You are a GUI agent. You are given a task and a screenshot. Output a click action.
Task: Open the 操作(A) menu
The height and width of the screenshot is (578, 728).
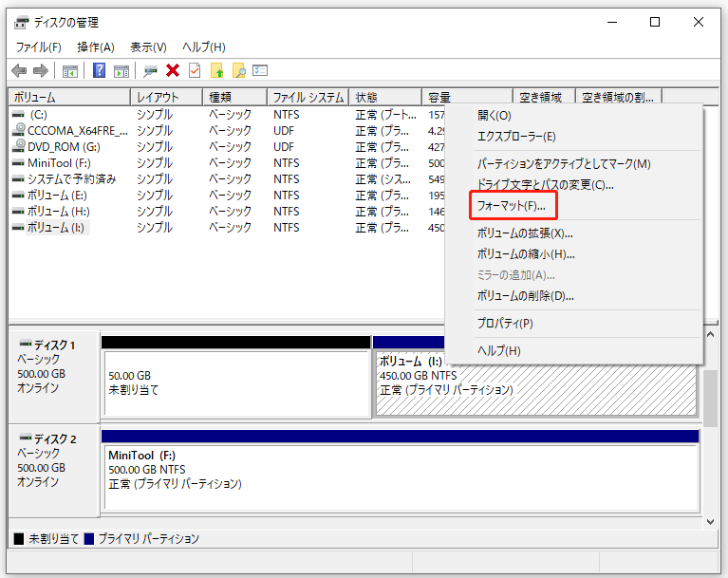coord(96,47)
